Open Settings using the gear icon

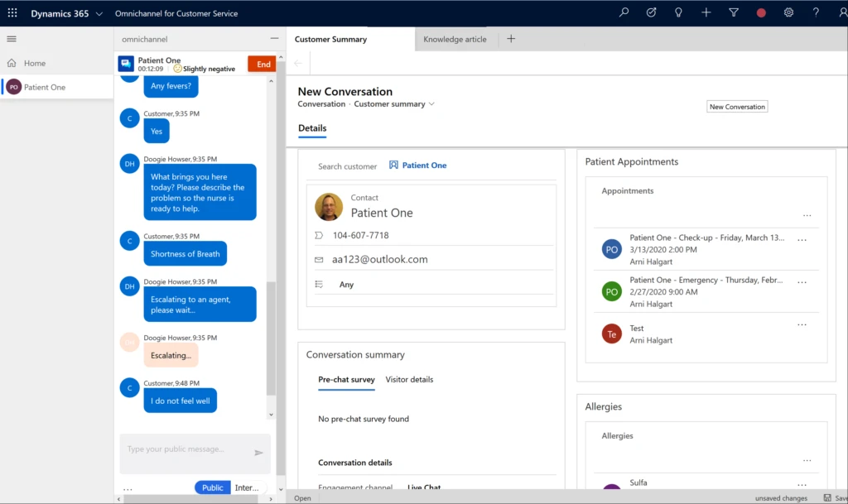pos(788,12)
